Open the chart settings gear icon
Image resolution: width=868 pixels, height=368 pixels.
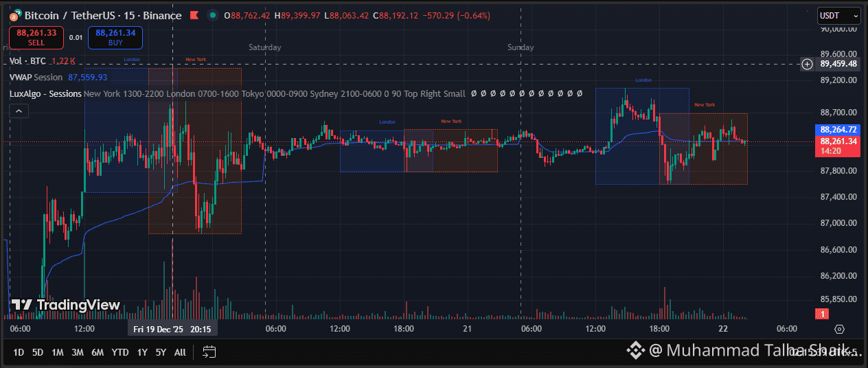(839, 329)
